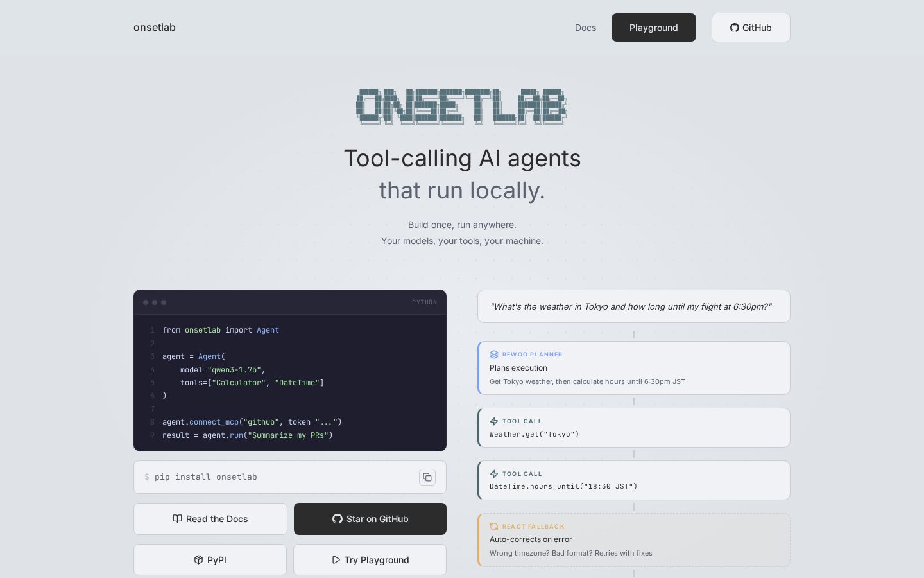Open the GitHub header button
This screenshot has height=578, width=924.
click(x=751, y=28)
